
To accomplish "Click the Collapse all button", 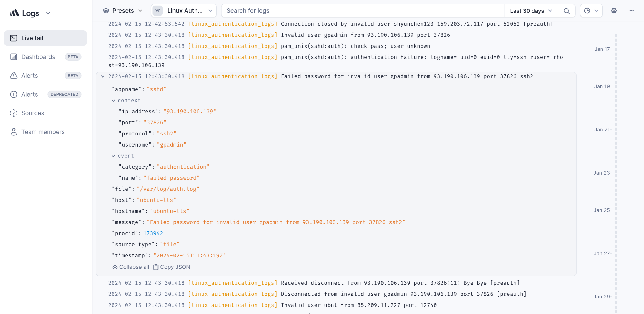I will pyautogui.click(x=131, y=267).
